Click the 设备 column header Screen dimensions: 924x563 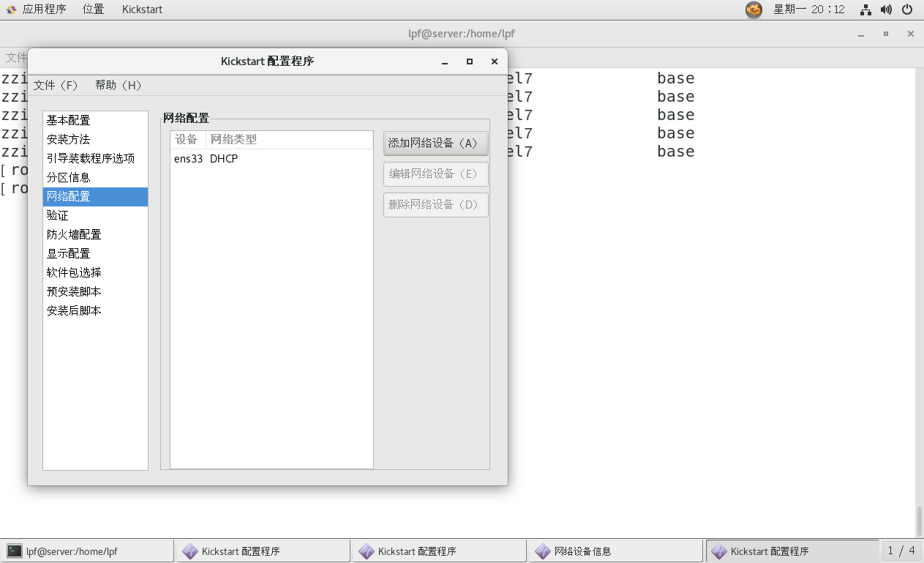coord(187,140)
